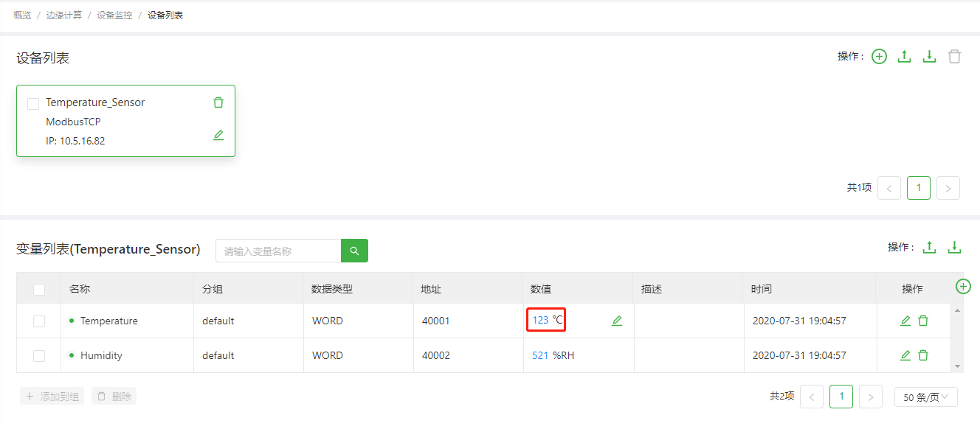Image resolution: width=980 pixels, height=429 pixels.
Task: Click address cell 40002
Action: coord(435,355)
